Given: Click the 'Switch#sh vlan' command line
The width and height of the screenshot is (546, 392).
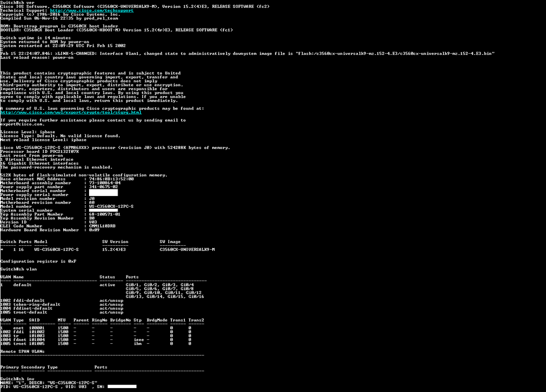Looking at the screenshot, I should (18, 269).
